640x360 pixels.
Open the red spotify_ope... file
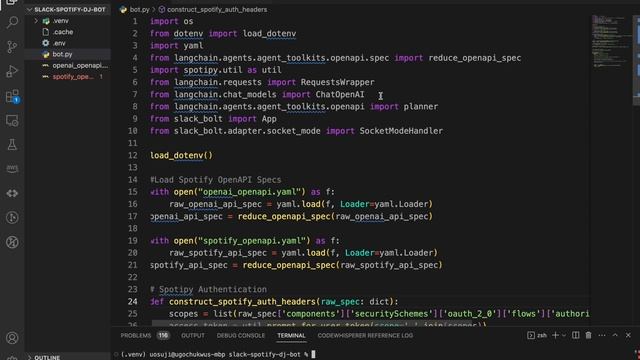pyautogui.click(x=73, y=76)
